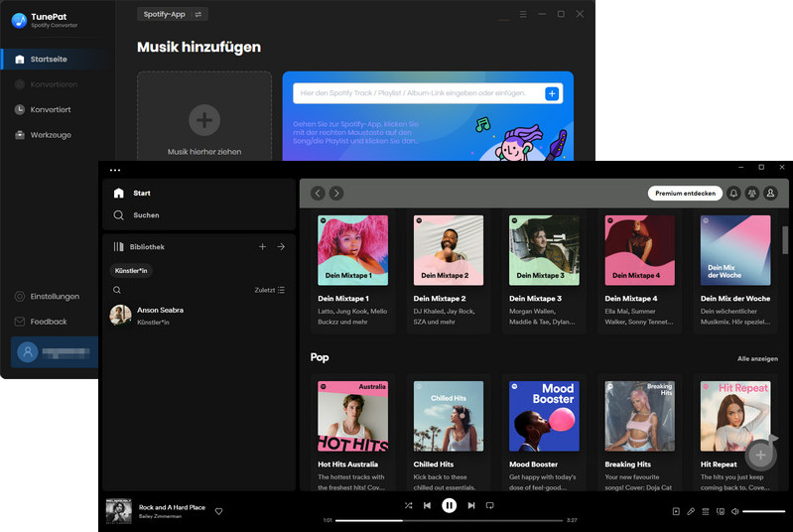
Task: Skip to next track
Action: coord(470,505)
